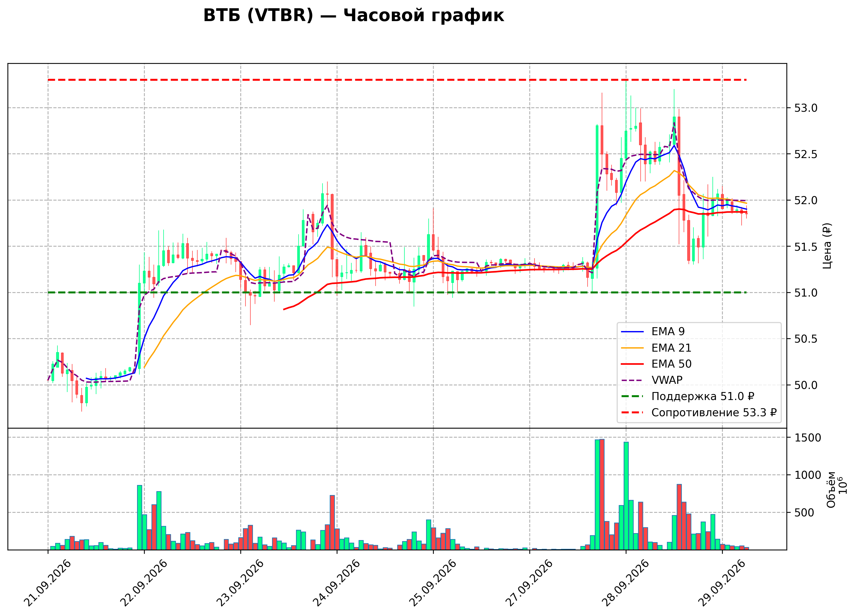Click the 24.09.2026 date label
This screenshot has width=857, height=616.
(x=337, y=583)
